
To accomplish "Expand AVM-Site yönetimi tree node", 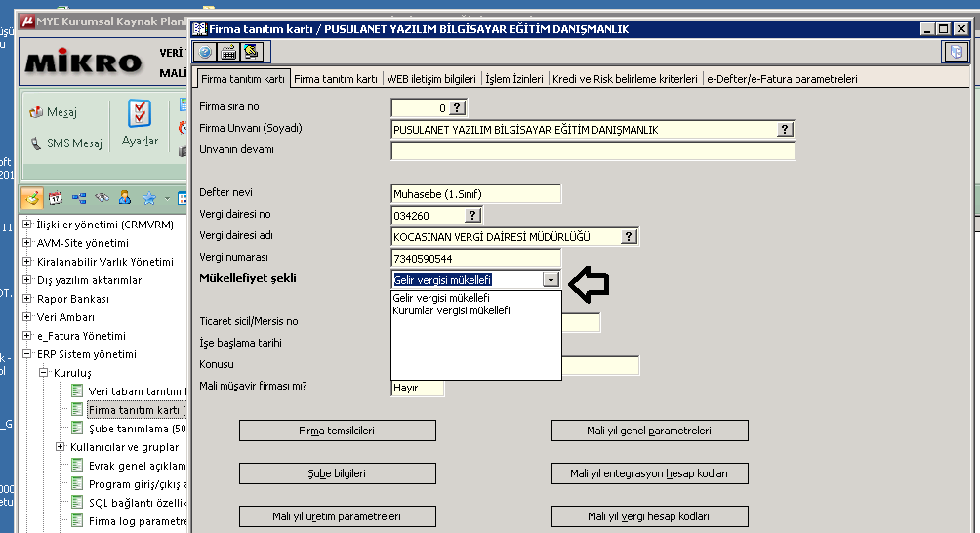I will (x=27, y=242).
